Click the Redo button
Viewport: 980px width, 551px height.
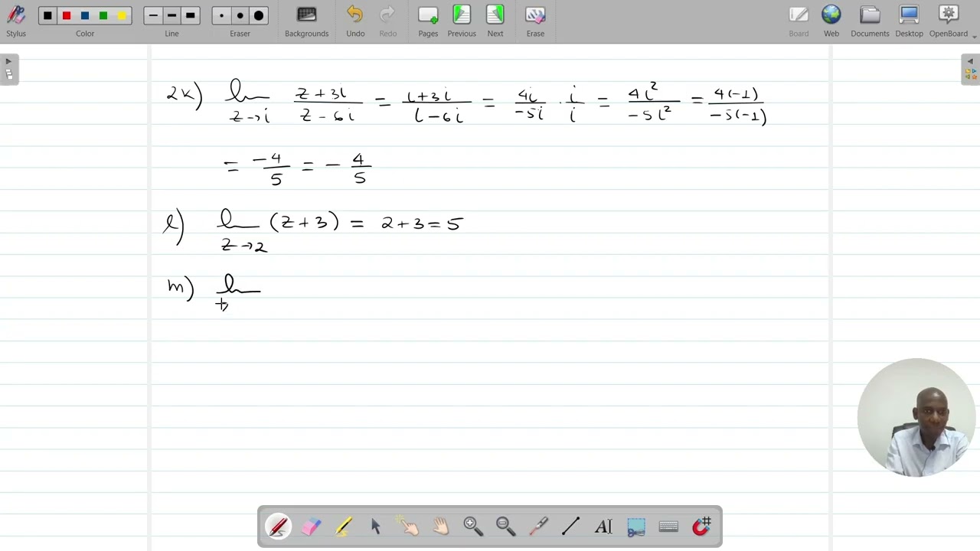tap(388, 21)
